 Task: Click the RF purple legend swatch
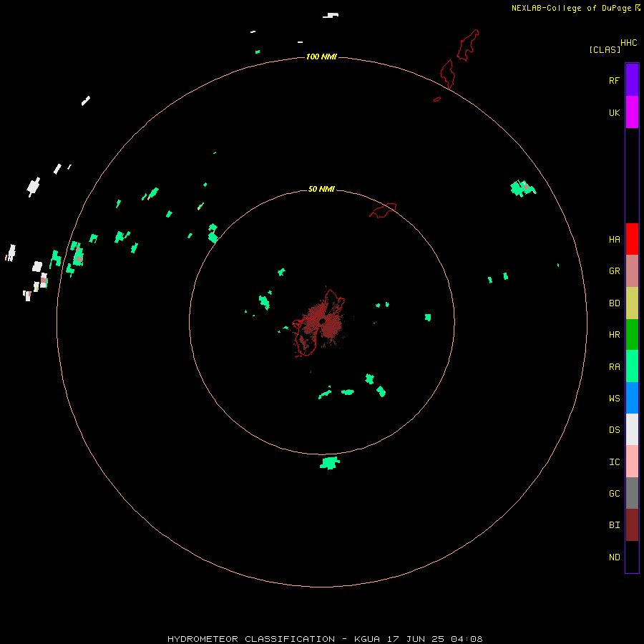632,80
